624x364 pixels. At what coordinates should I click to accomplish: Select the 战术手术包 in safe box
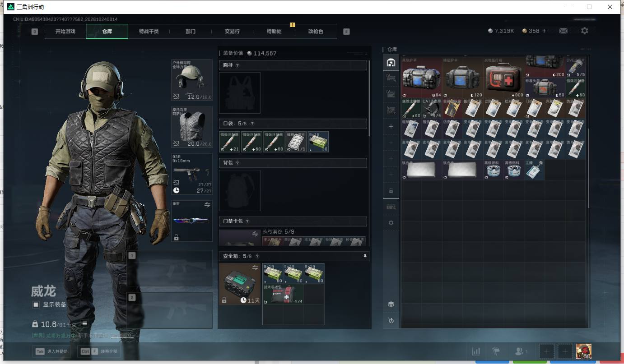coord(283,294)
